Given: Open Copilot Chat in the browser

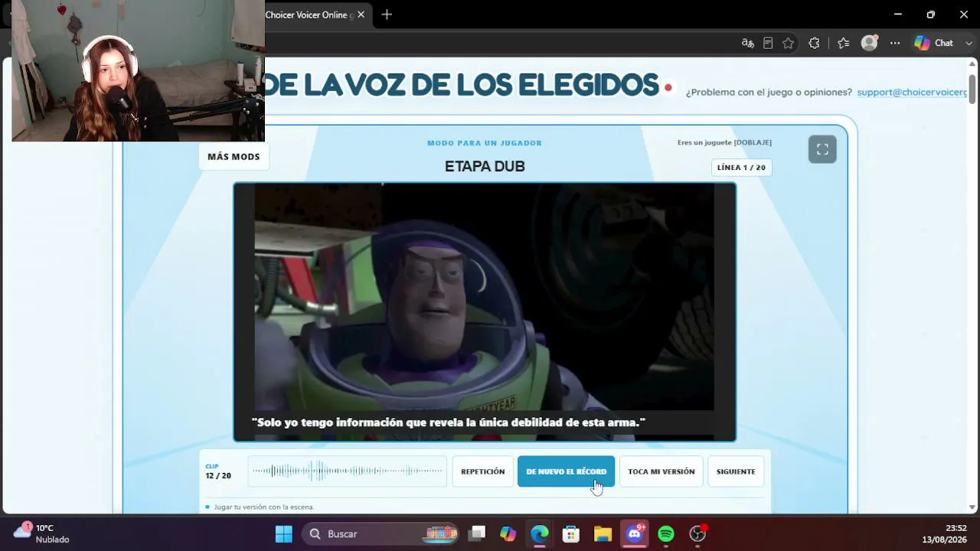Looking at the screenshot, I should pos(933,43).
